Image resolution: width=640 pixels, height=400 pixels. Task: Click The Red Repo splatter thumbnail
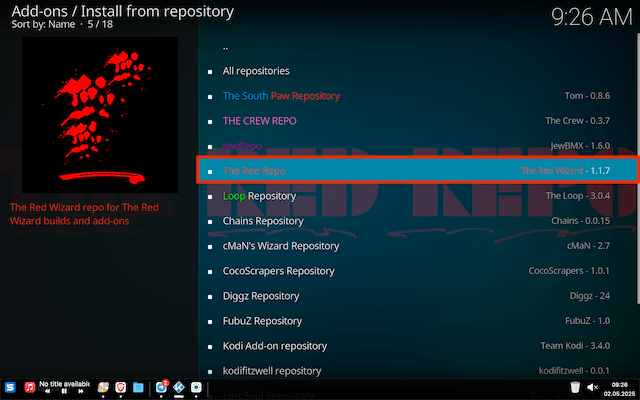(100, 115)
